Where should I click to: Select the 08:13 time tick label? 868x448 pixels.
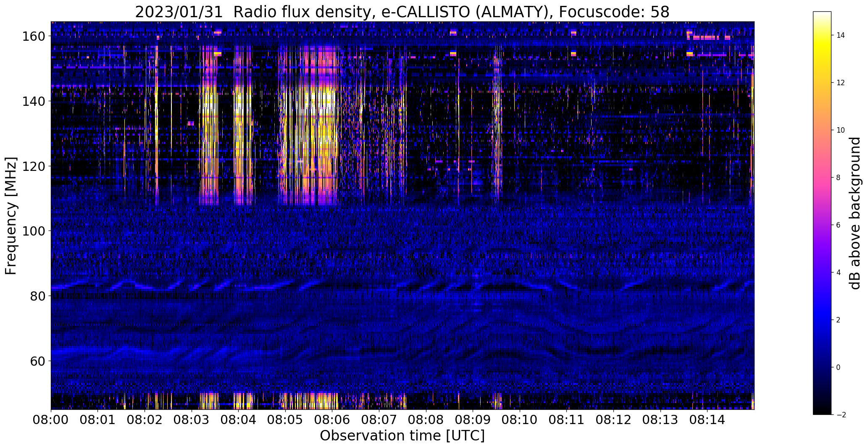[660, 419]
